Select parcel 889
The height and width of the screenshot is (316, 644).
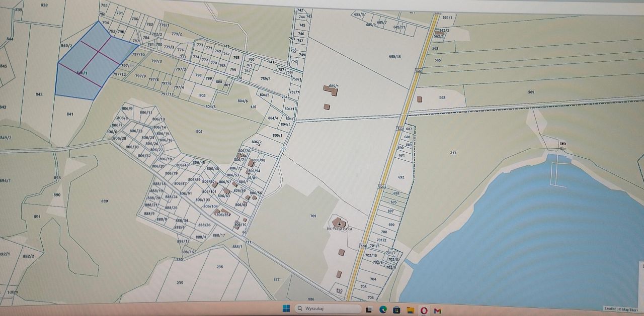(x=104, y=201)
